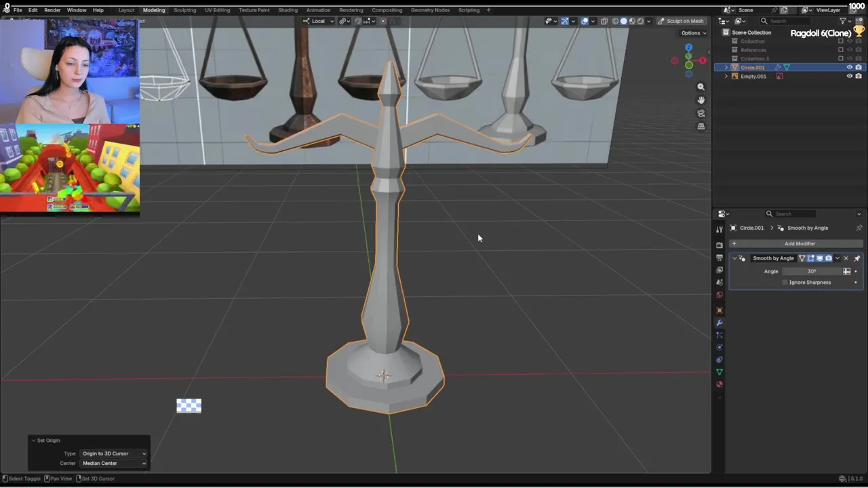868x488 pixels.
Task: Open the Tool properties tab
Action: [x=719, y=229]
